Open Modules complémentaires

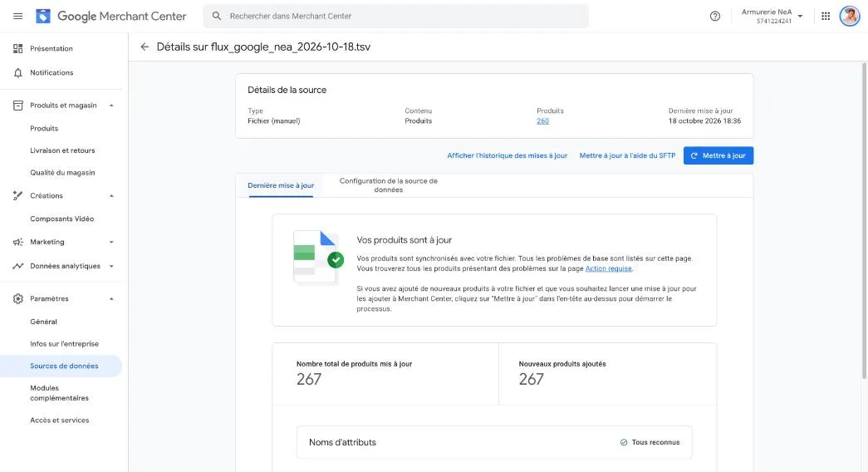59,393
